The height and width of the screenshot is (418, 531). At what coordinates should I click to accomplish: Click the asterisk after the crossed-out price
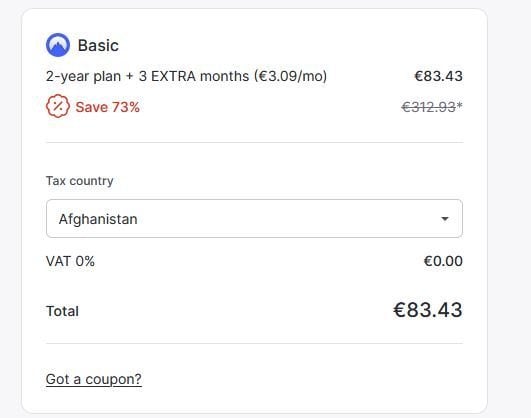[x=460, y=105]
